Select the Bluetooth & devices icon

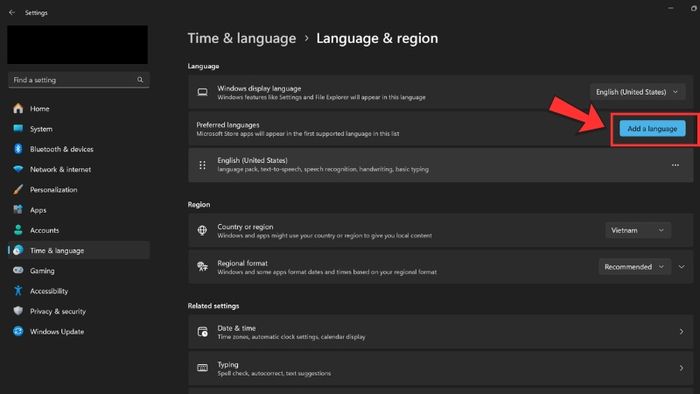(x=18, y=149)
